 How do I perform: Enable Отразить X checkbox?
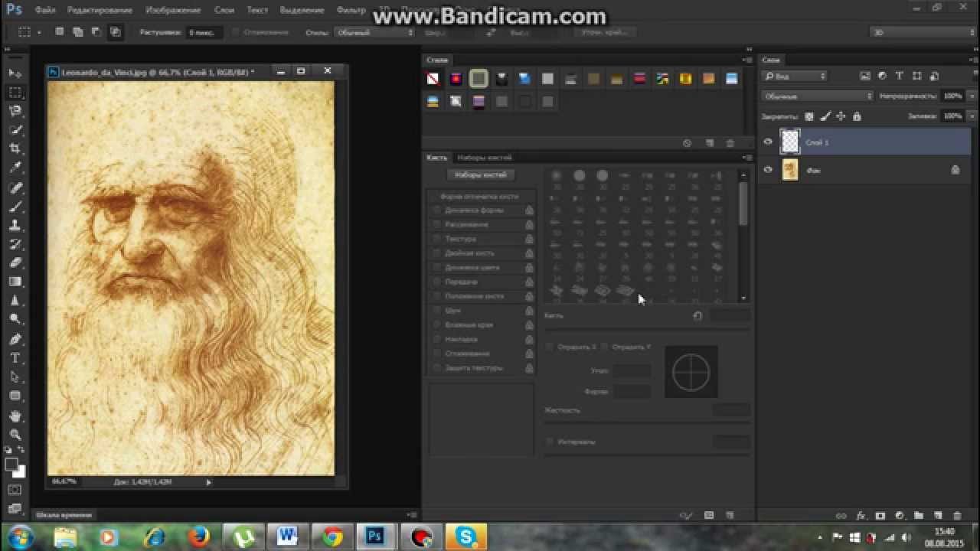pyautogui.click(x=549, y=347)
